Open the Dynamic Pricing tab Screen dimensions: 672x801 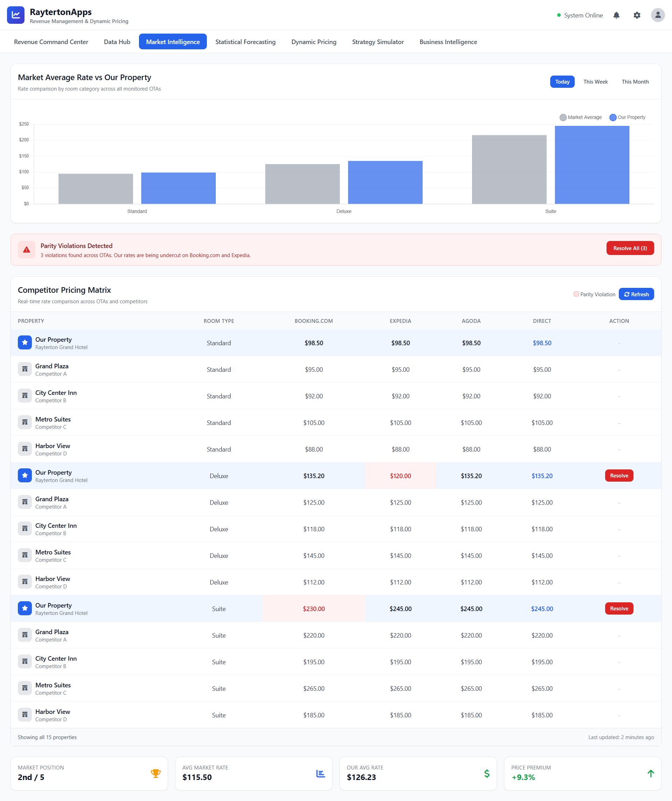[314, 42]
